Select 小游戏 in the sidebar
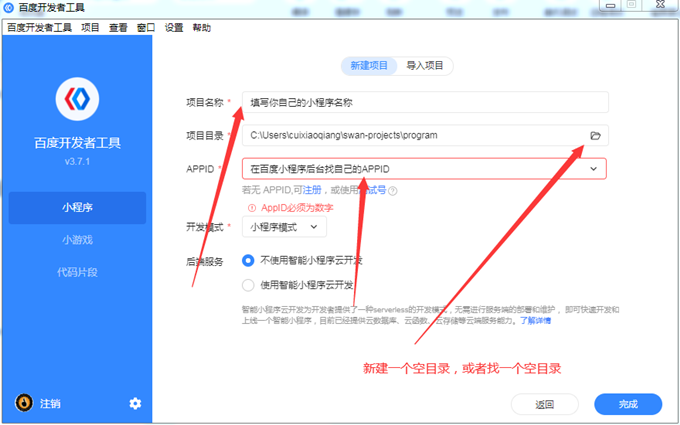Viewport: 680px width, 425px height. coord(77,240)
